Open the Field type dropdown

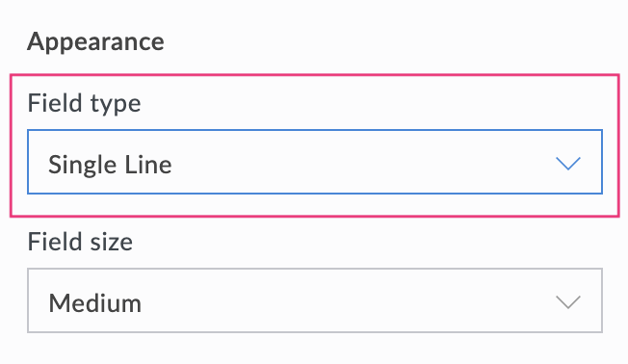[315, 162]
